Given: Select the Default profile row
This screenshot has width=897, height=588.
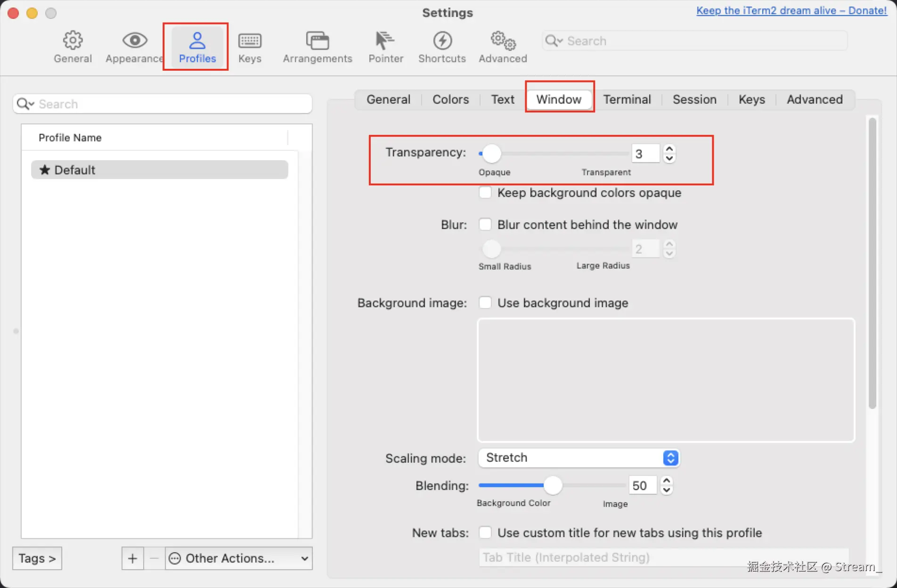Looking at the screenshot, I should click(x=160, y=170).
